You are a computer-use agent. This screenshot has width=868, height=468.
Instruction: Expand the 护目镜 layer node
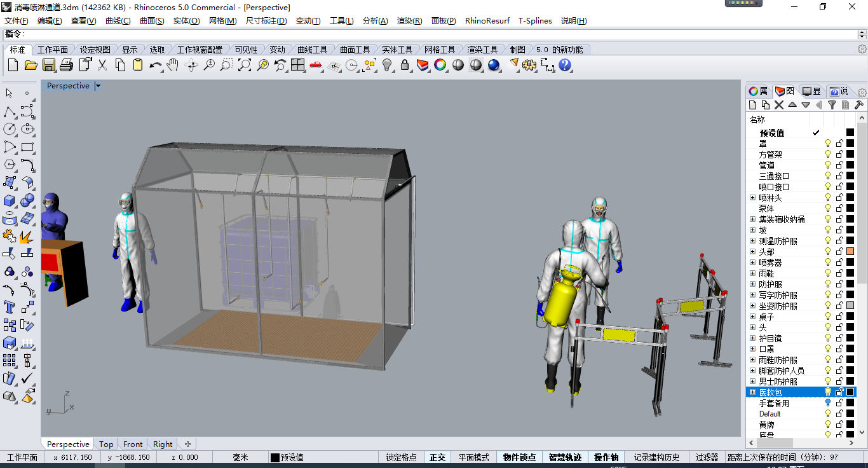(x=753, y=338)
